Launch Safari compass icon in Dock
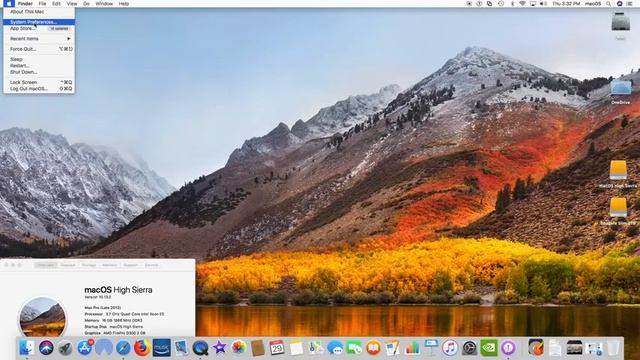The height and width of the screenshot is (360, 640). point(123,348)
